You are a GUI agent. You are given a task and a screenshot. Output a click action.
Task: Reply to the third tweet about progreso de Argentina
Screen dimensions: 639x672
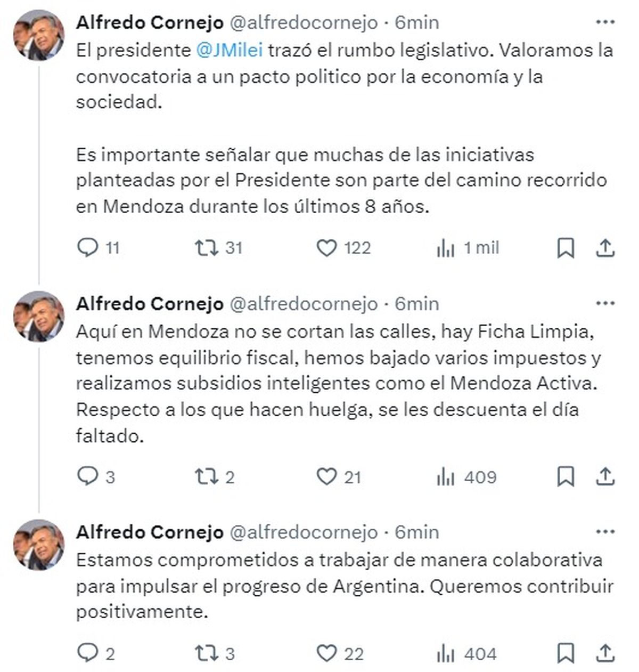(x=88, y=653)
